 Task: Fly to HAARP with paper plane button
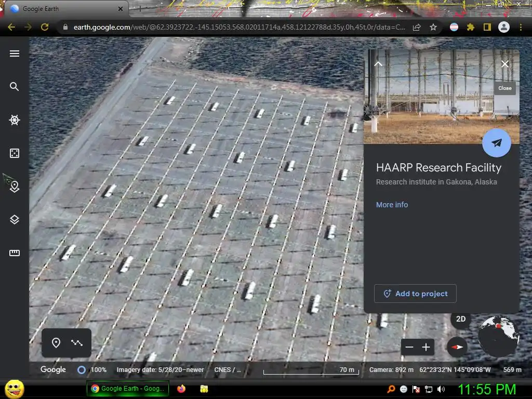point(497,143)
